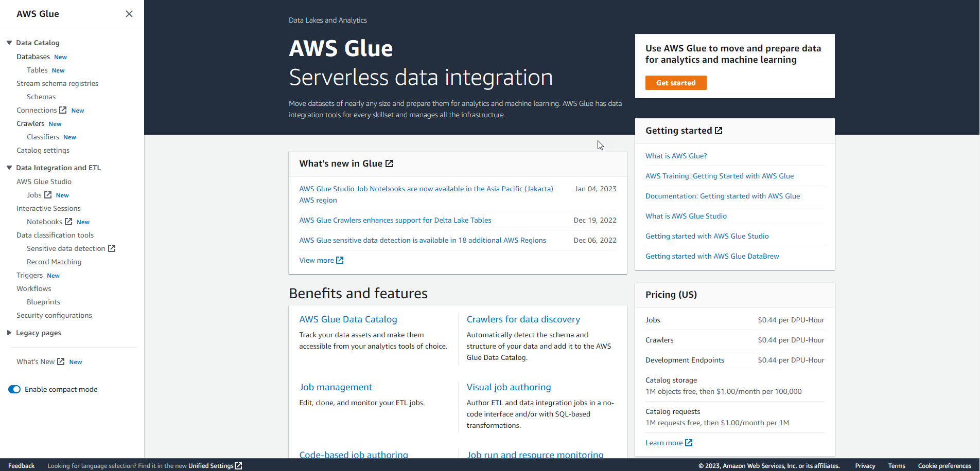Open Blueprints in the sidebar
This screenshot has width=980, height=471.
[43, 302]
